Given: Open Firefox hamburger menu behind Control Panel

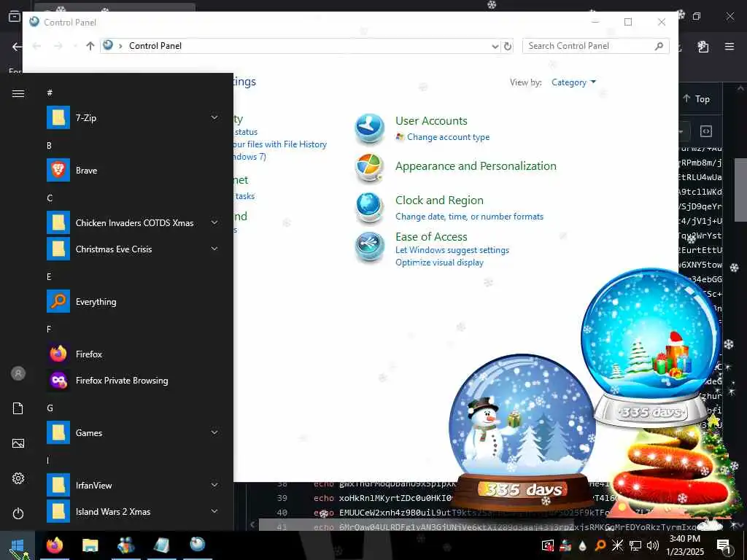Looking at the screenshot, I should click(729, 46).
